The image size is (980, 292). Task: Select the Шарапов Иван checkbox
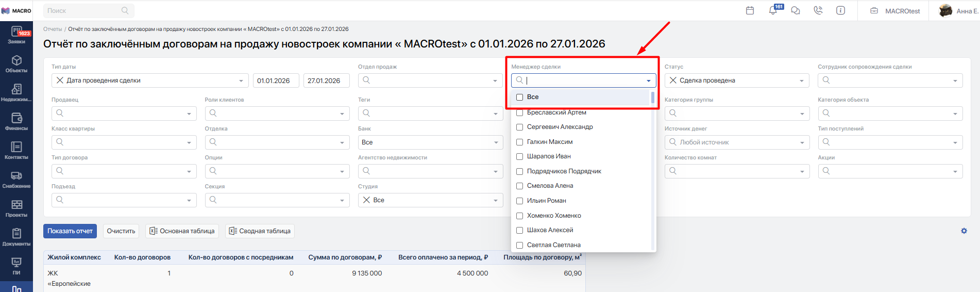[x=520, y=156]
